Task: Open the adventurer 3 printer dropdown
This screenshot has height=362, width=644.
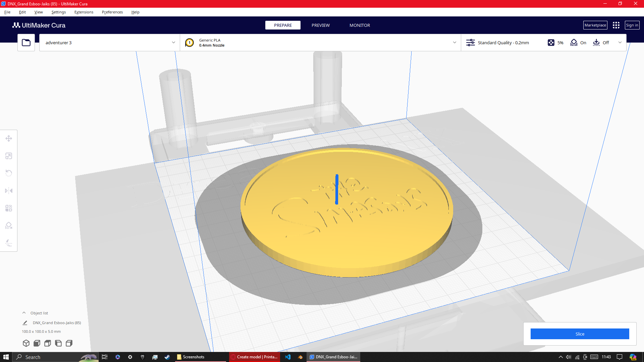Action: pos(109,43)
